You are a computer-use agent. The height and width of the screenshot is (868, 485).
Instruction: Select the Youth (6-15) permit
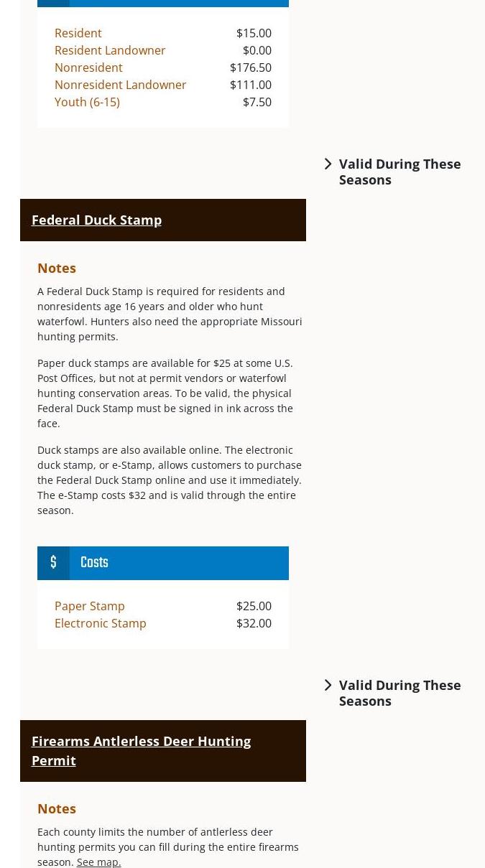click(87, 102)
